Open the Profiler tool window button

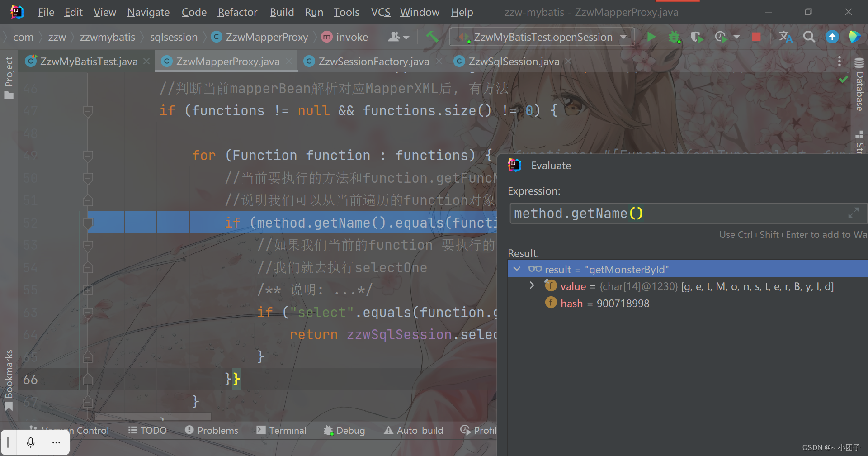pos(478,430)
